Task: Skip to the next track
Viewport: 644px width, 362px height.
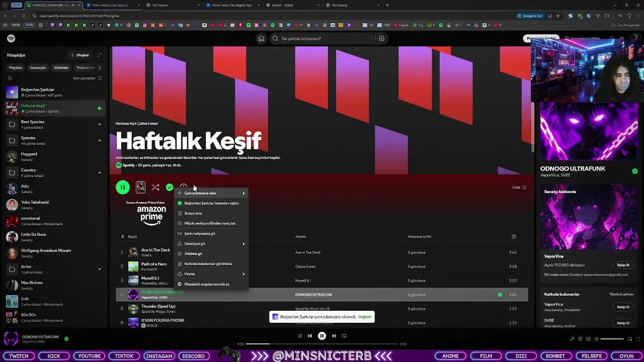Action: pos(334,336)
